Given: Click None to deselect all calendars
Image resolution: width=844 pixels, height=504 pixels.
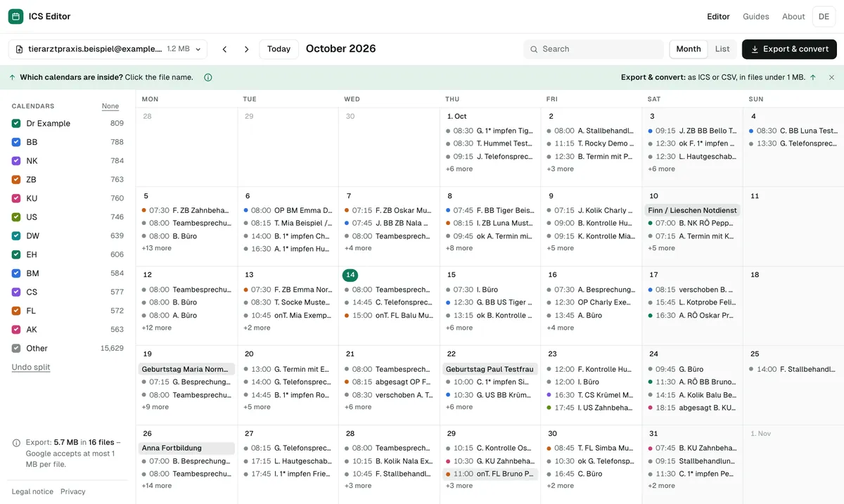Looking at the screenshot, I should click(x=110, y=106).
